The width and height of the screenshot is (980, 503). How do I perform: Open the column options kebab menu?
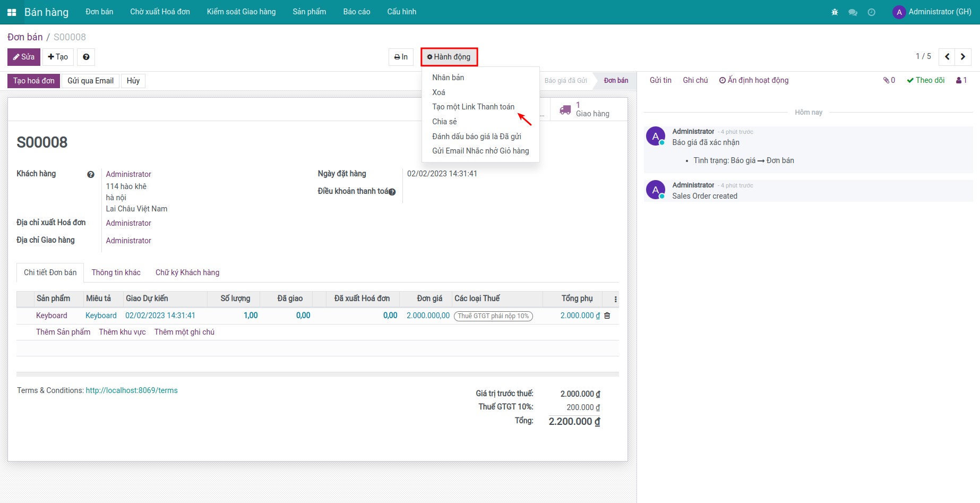click(615, 299)
